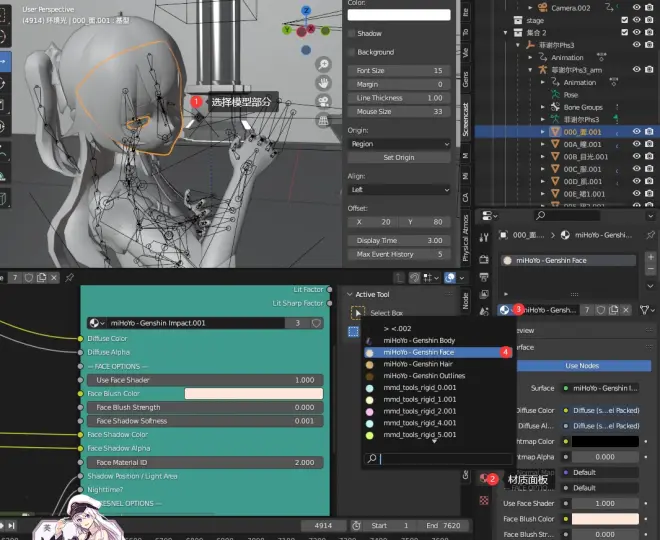Viewport: 660px width, 540px height.
Task: Open the Align Left dropdown
Action: tap(399, 190)
